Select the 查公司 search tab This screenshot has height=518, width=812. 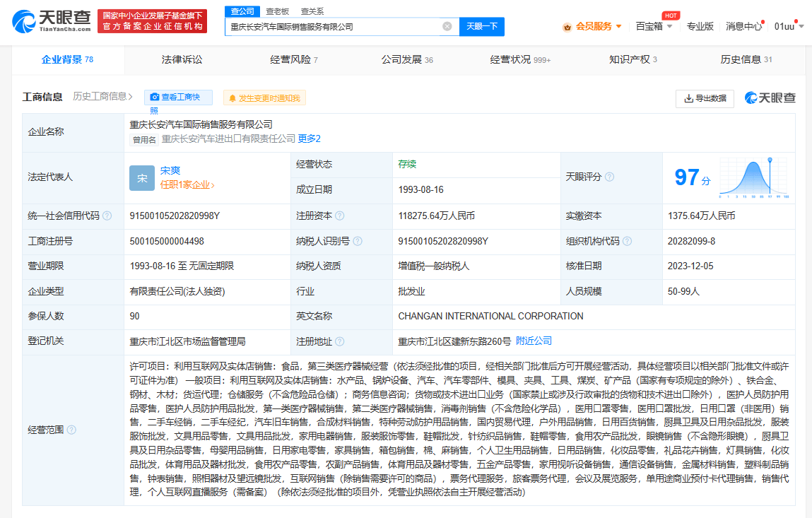click(242, 11)
